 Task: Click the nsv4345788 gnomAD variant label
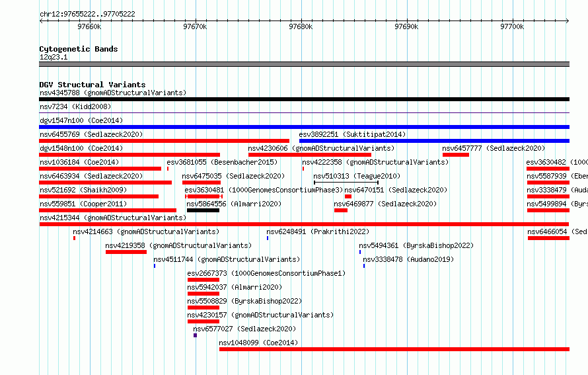(x=113, y=93)
